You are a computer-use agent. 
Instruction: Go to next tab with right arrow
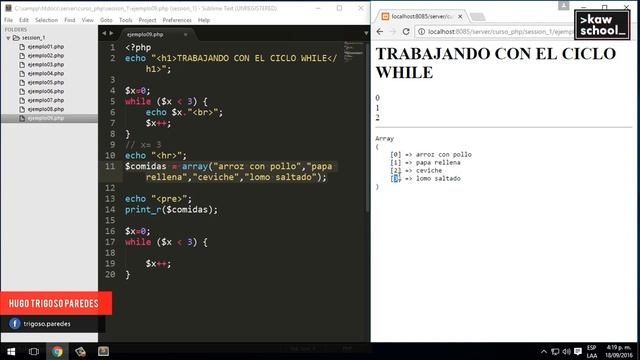click(x=111, y=33)
